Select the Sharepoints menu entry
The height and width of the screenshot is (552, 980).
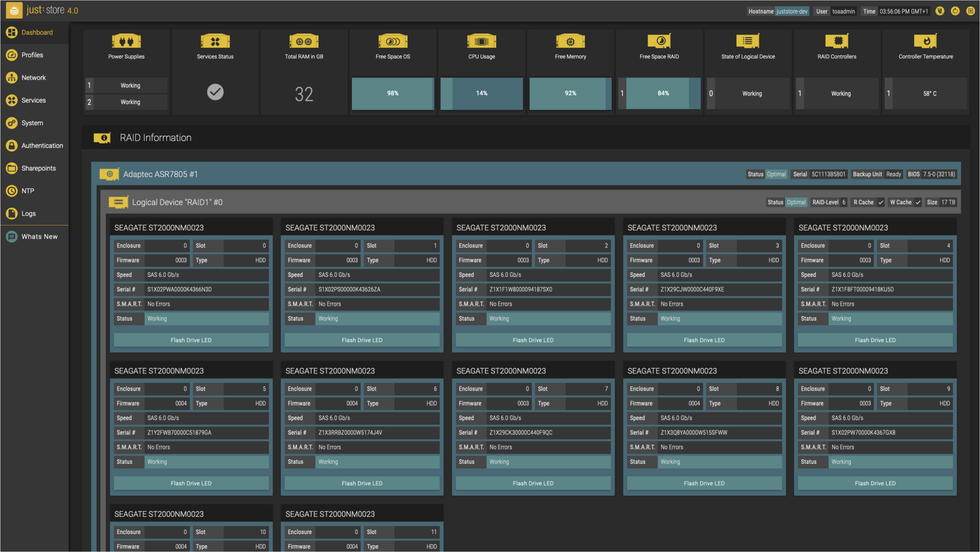coord(34,168)
